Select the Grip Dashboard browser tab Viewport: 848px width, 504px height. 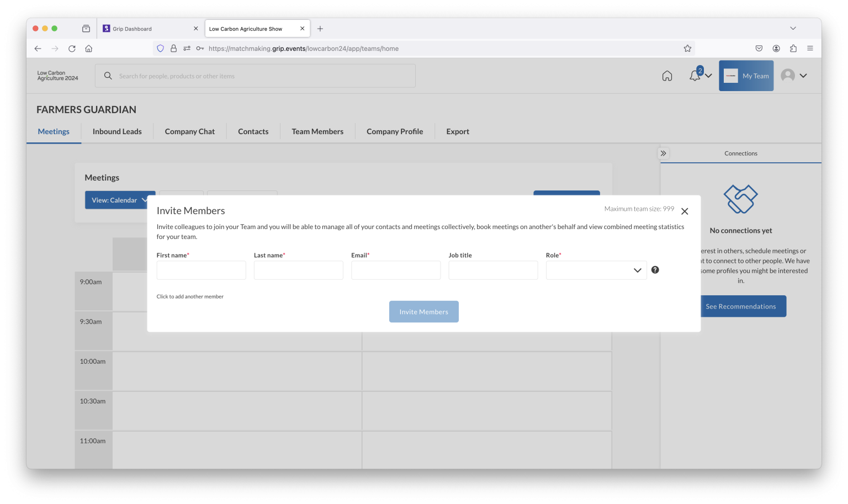tap(132, 28)
